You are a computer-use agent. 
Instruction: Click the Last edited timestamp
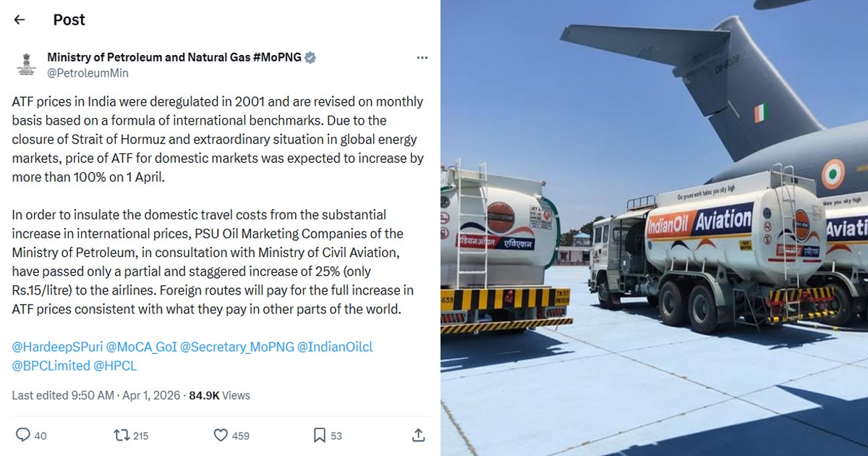[97, 395]
